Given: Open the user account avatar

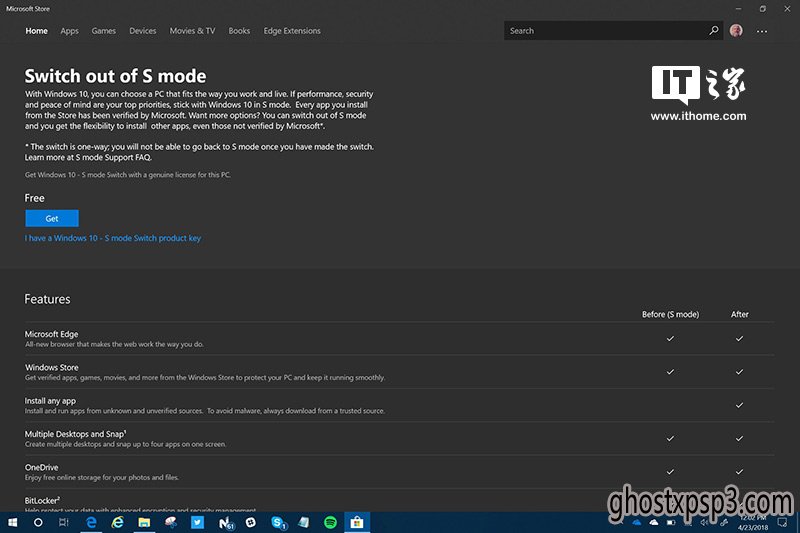Looking at the screenshot, I should click(736, 31).
